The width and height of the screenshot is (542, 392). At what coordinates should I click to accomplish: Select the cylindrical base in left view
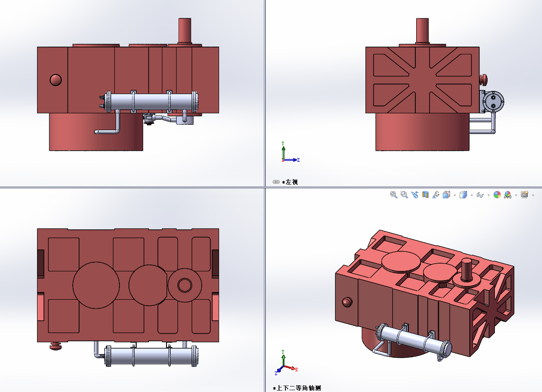point(423,132)
